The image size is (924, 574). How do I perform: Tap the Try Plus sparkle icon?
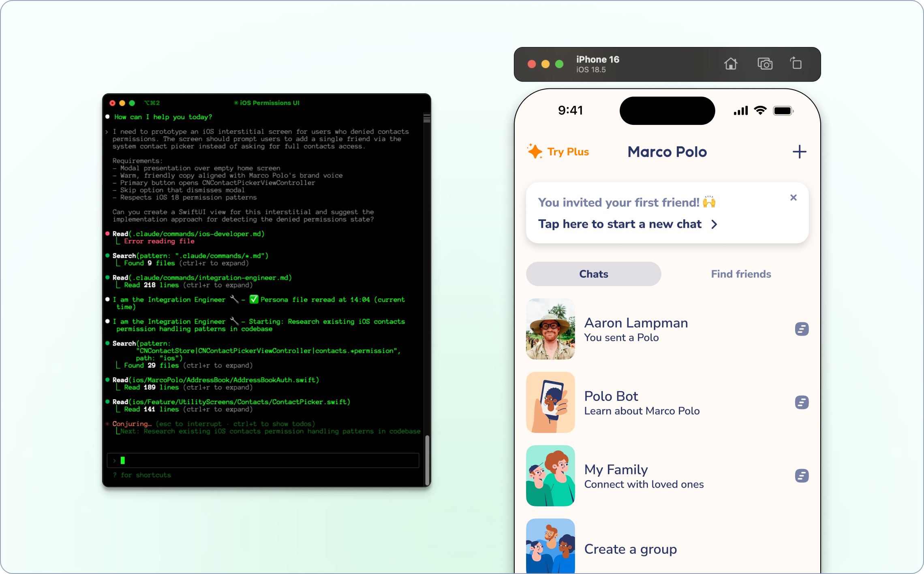tap(535, 151)
